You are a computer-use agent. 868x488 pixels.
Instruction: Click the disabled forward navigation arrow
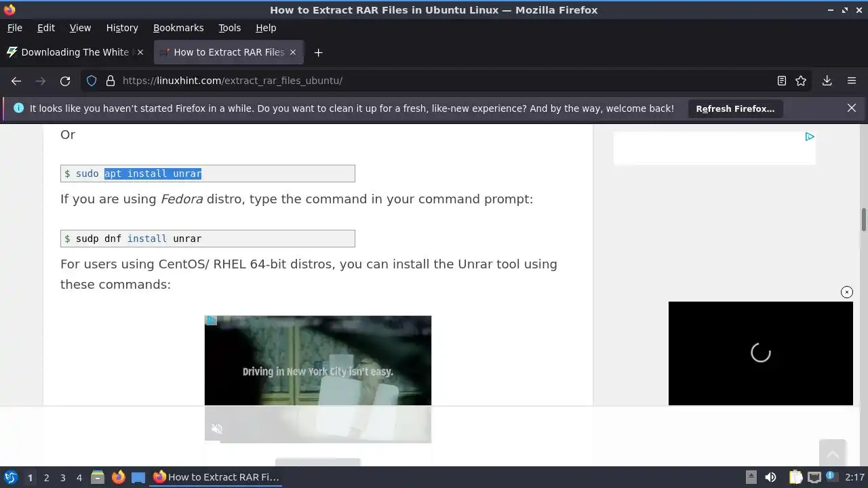tap(41, 81)
